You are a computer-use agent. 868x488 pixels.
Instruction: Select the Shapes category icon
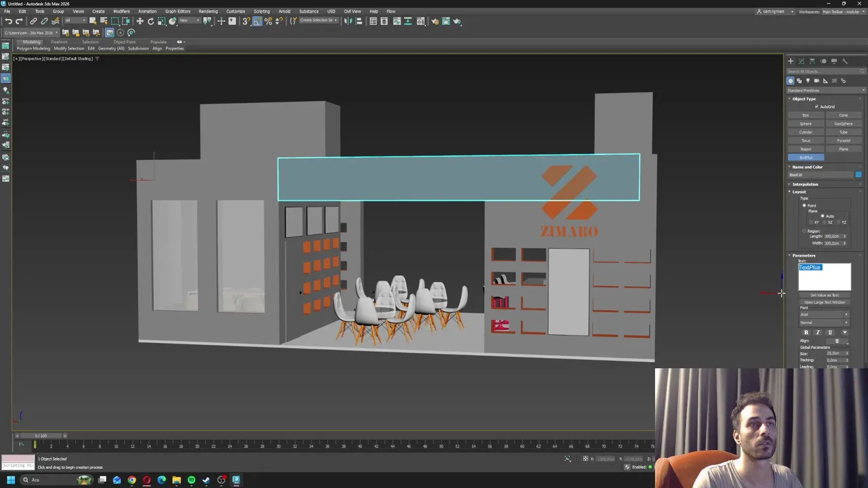[x=799, y=81]
